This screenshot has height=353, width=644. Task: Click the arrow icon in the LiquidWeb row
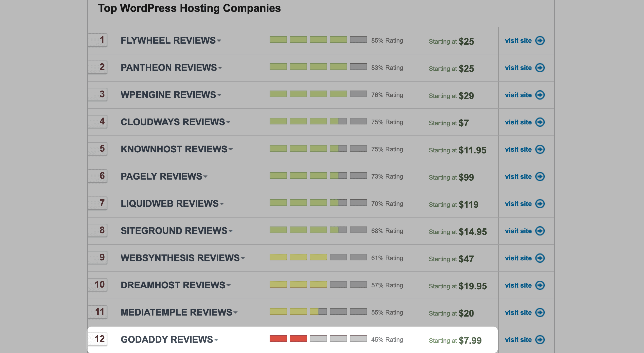(x=540, y=204)
